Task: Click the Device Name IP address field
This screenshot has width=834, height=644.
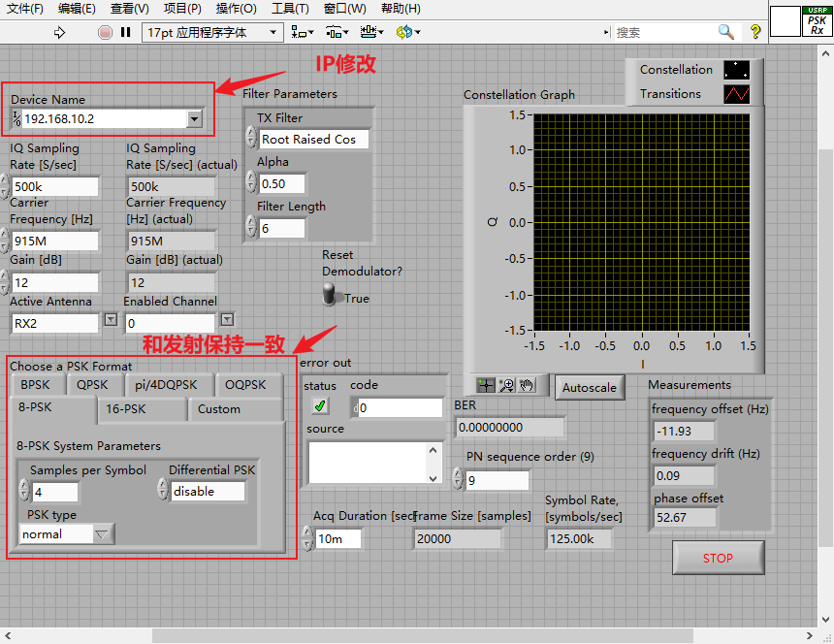Action: [106, 118]
